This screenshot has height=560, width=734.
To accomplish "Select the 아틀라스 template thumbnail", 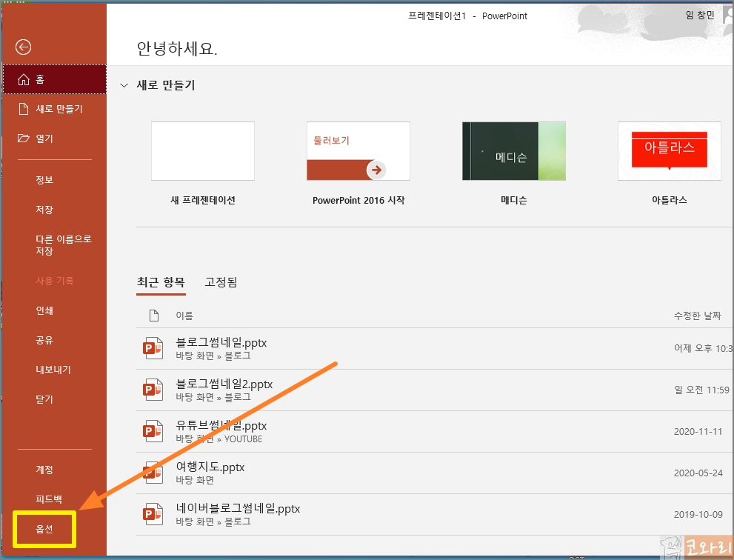I will click(x=669, y=151).
